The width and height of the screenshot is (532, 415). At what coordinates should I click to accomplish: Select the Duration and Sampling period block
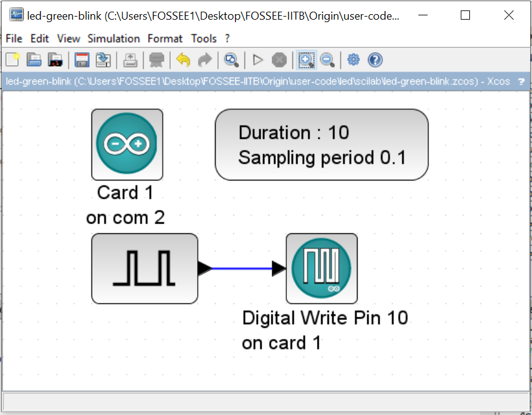tap(322, 144)
